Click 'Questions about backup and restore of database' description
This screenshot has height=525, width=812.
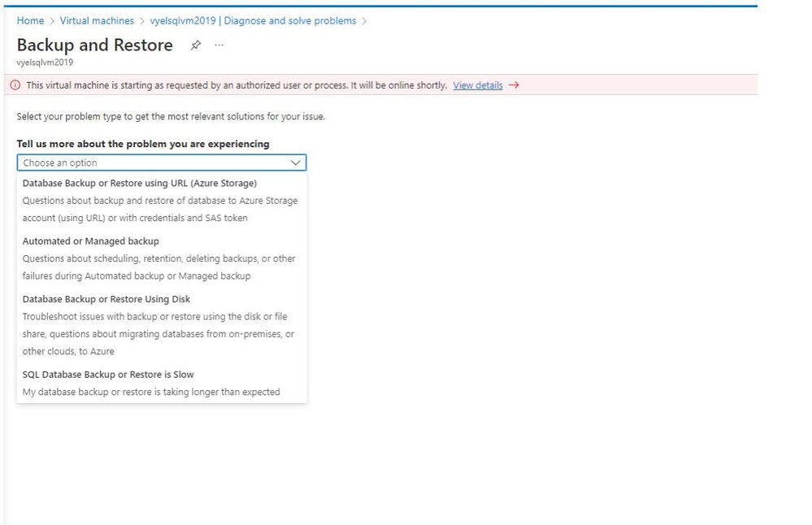(160, 209)
